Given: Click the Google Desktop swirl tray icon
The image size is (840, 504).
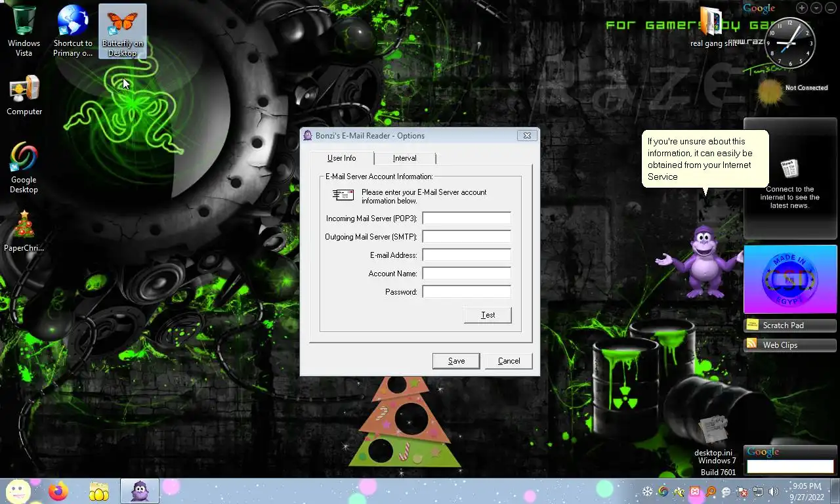Looking at the screenshot, I should coord(663,492).
